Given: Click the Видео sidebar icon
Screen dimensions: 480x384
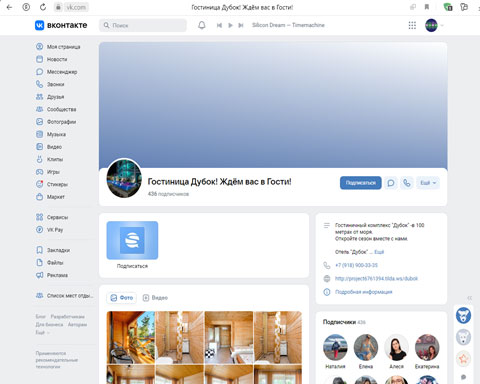Looking at the screenshot, I should [39, 147].
